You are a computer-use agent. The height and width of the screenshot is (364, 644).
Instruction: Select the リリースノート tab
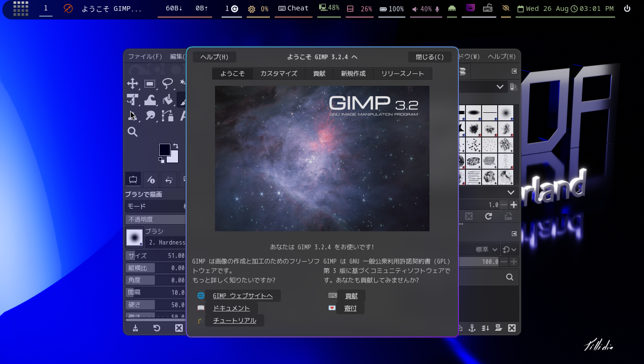pyautogui.click(x=402, y=73)
